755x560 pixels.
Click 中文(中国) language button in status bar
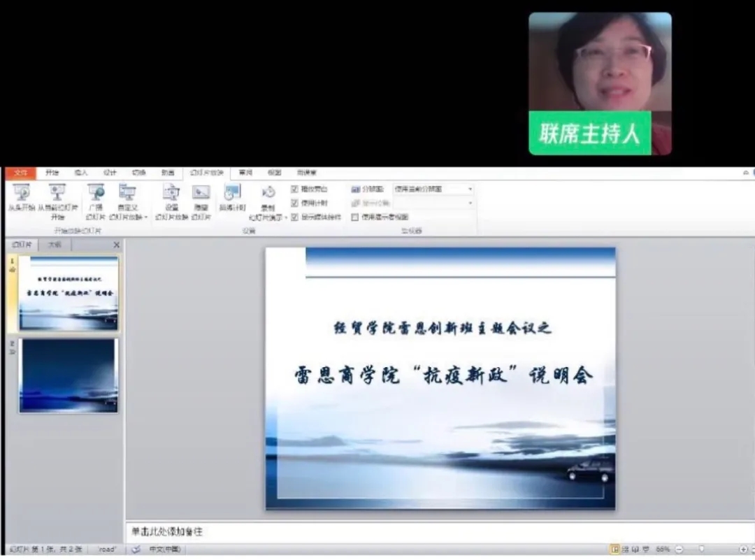click(x=165, y=550)
